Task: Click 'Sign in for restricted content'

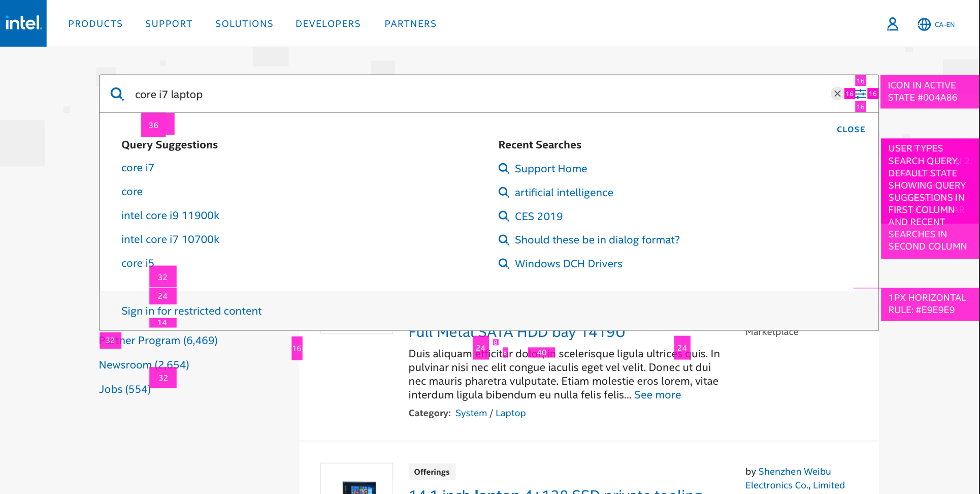Action: 191,311
